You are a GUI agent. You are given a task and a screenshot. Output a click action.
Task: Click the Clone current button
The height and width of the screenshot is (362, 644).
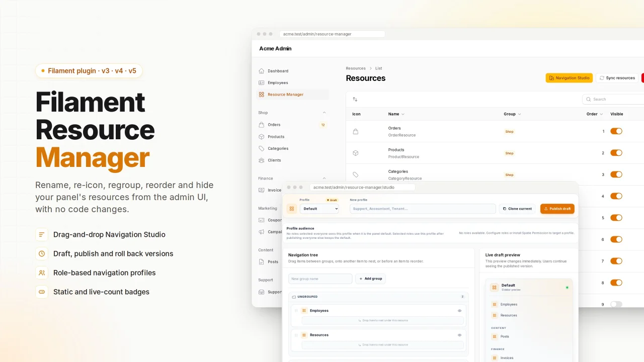[517, 208]
